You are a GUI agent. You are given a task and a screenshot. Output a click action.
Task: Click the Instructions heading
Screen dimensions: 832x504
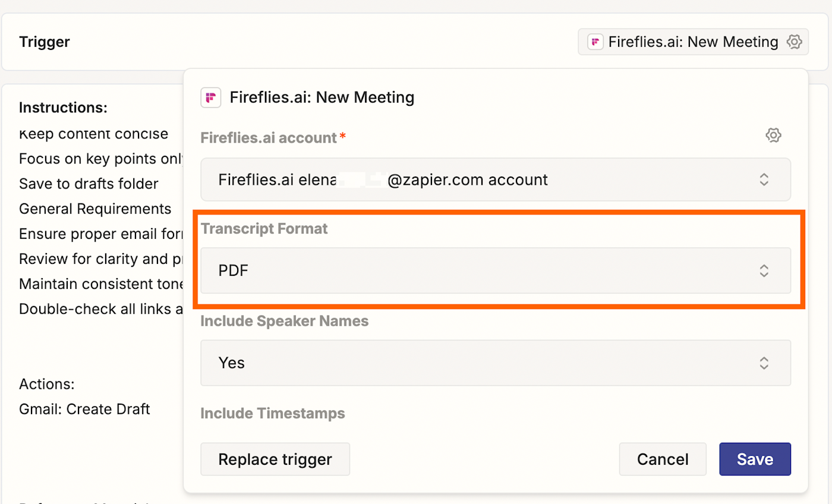click(63, 108)
